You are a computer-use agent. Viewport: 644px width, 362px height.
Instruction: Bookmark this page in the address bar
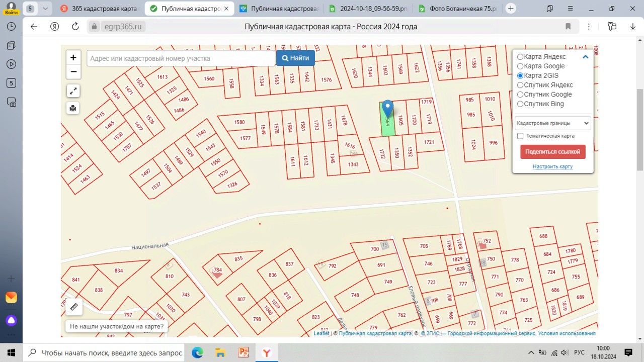pos(568,27)
